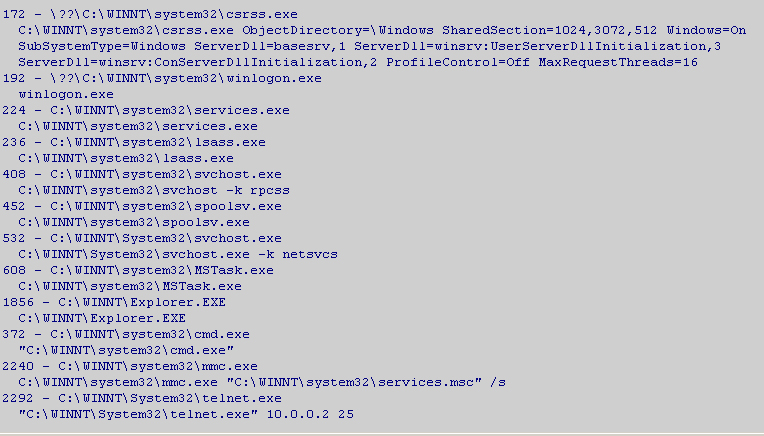Viewport: 764px width, 436px height.
Task: Click the quoted cmd.exe command line
Action: point(126,351)
